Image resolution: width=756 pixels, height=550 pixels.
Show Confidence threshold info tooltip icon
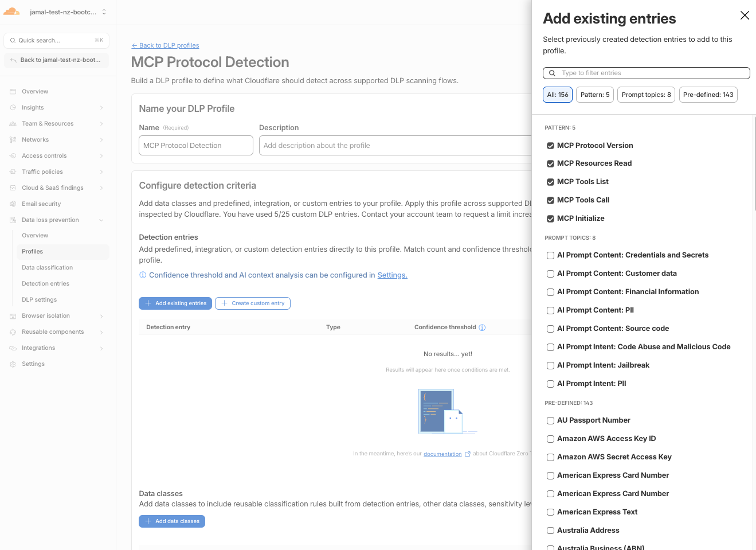[482, 327]
